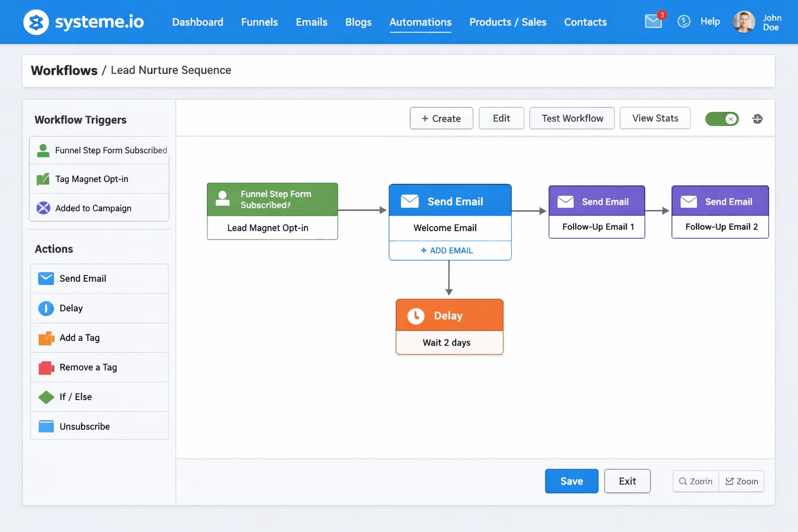This screenshot has width=798, height=532.
Task: Select the Send Email action icon
Action: 46,278
